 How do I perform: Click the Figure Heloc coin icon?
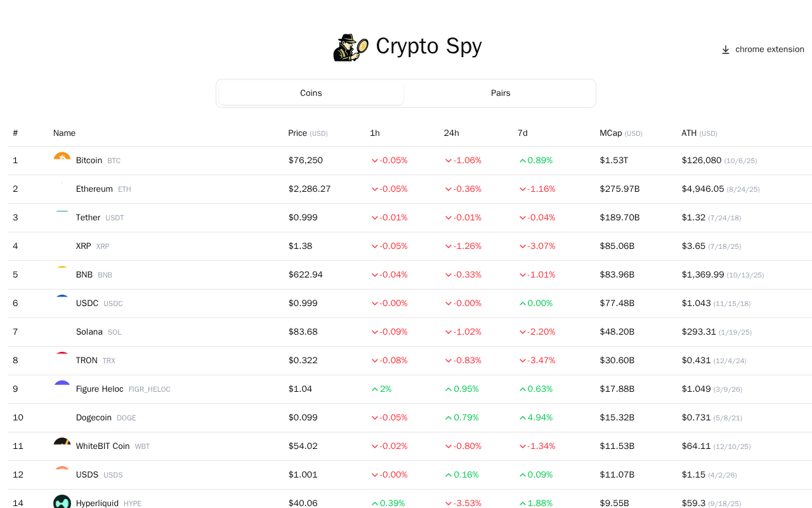[x=62, y=385]
